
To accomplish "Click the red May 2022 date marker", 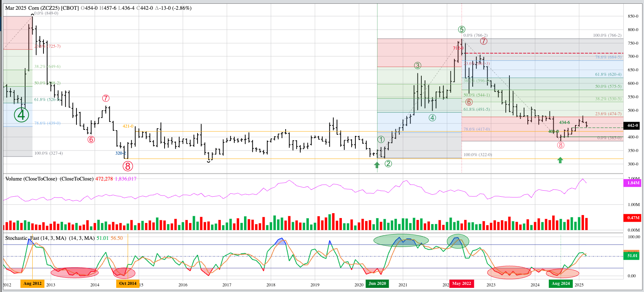I will 461,284.
